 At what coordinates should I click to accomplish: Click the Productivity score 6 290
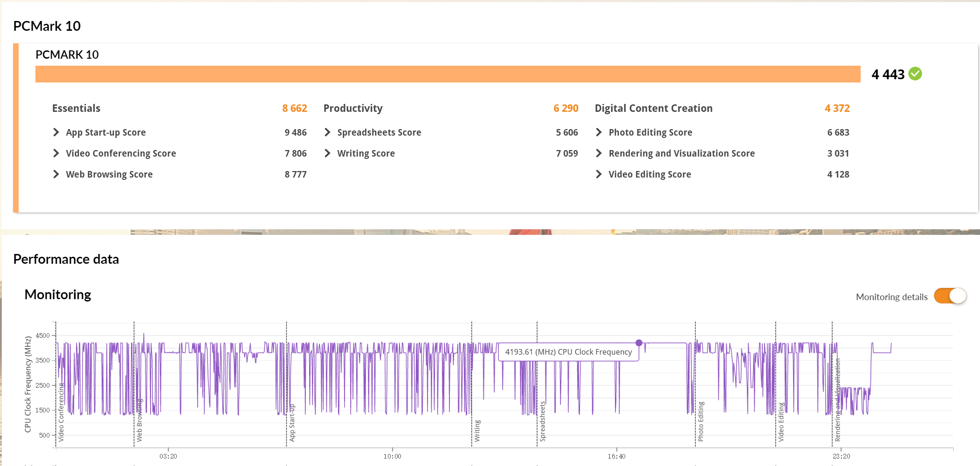point(566,108)
